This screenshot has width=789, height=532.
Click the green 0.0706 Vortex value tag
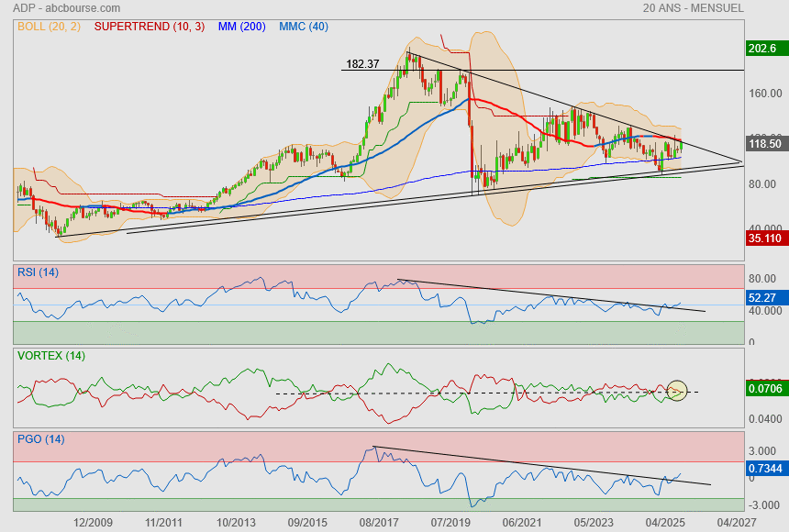(763, 389)
